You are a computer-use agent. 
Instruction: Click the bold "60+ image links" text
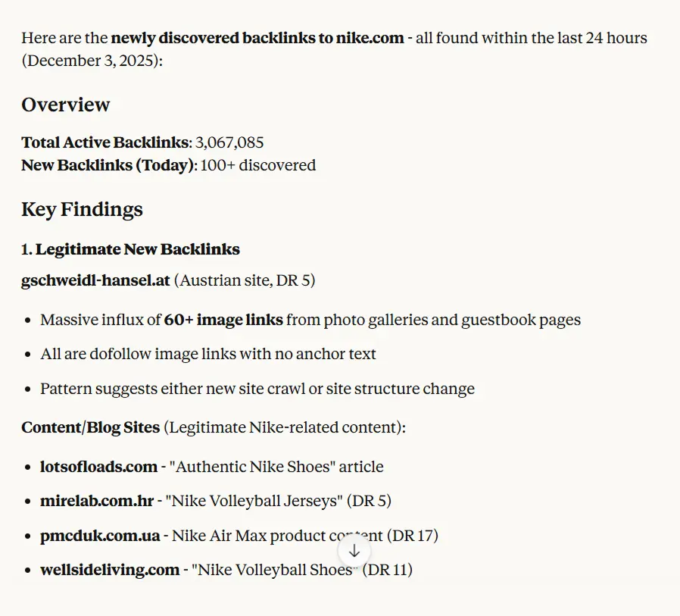(223, 320)
